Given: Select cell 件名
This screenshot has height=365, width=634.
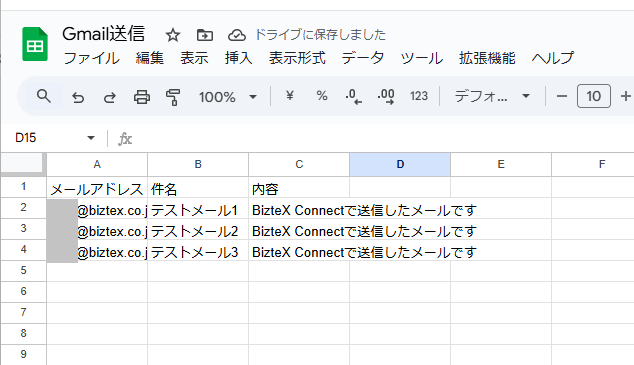Looking at the screenshot, I should (198, 187).
